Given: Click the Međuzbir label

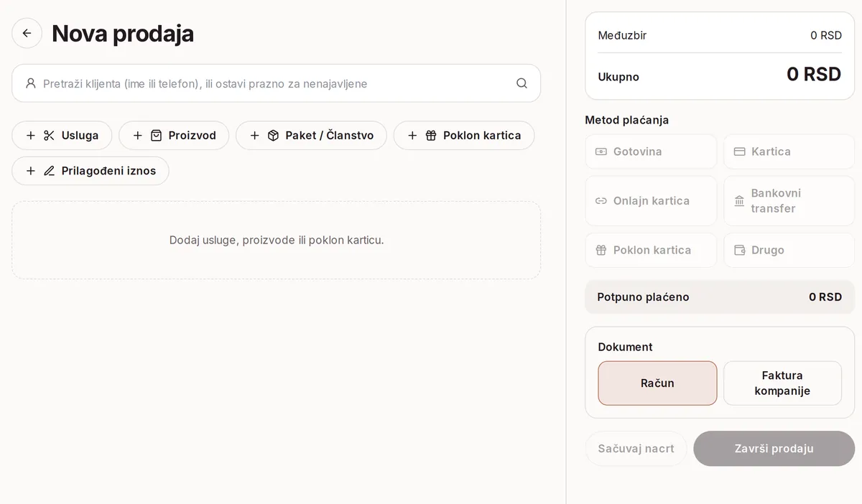Looking at the screenshot, I should pyautogui.click(x=622, y=35).
